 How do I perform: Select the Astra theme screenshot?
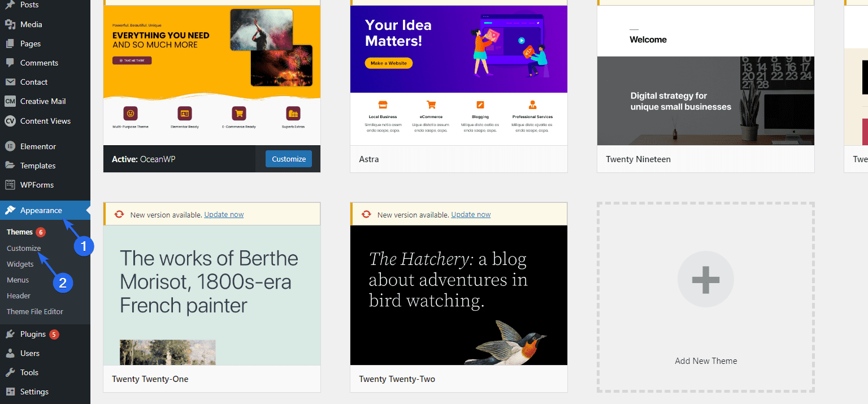pyautogui.click(x=459, y=75)
